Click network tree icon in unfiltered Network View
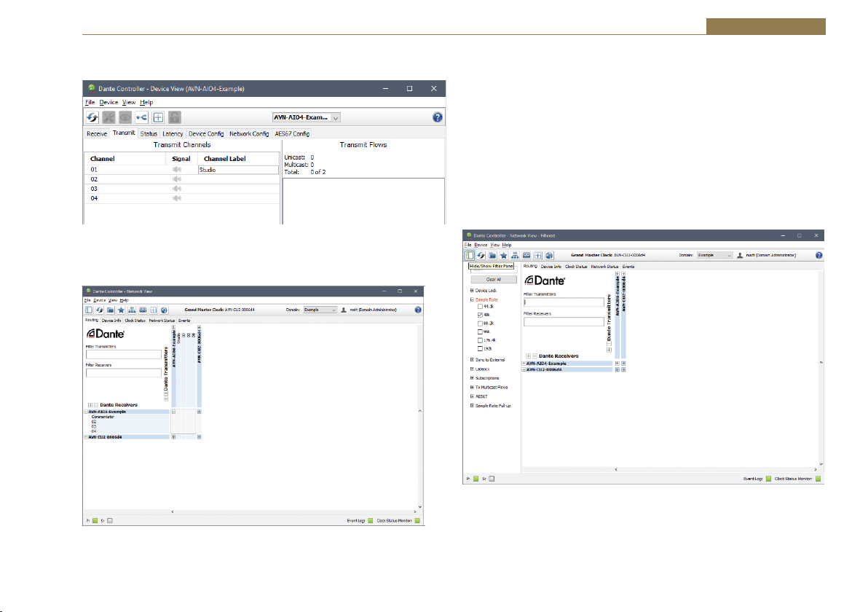The width and height of the screenshot is (868, 612). tap(132, 310)
